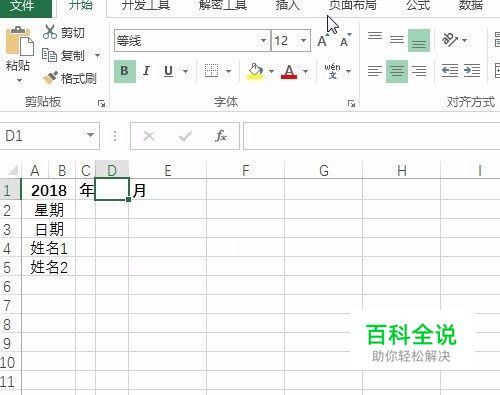
Task: Toggle center horizontal alignment
Action: 397,71
